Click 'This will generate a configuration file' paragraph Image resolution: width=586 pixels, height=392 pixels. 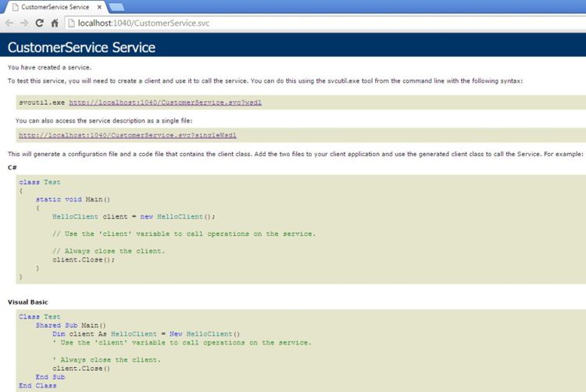pyautogui.click(x=295, y=154)
